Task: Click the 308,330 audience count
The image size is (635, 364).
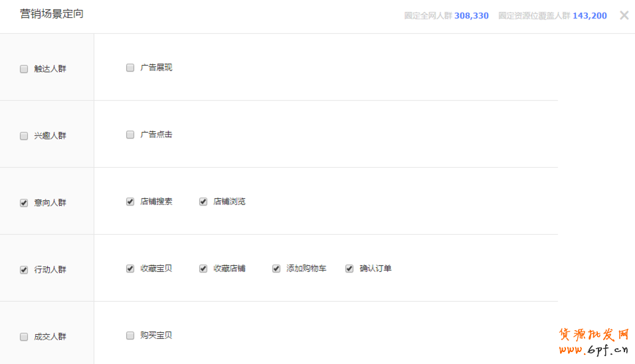Action: (x=471, y=16)
